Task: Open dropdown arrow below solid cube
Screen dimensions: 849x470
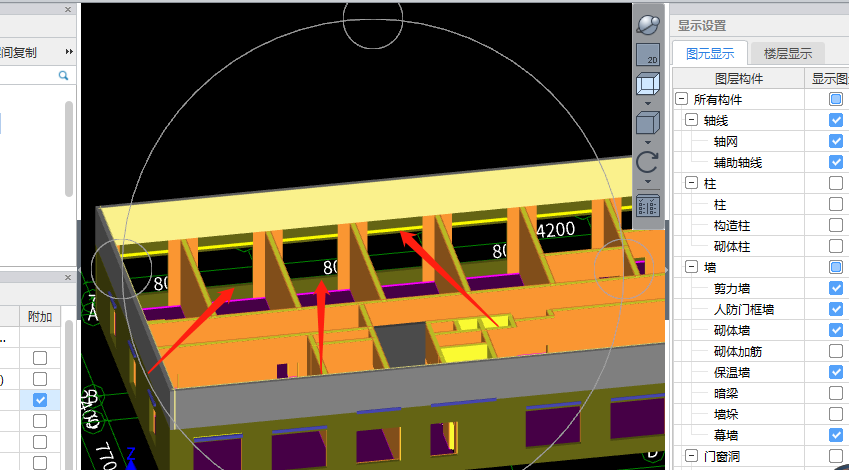Action: [648, 142]
